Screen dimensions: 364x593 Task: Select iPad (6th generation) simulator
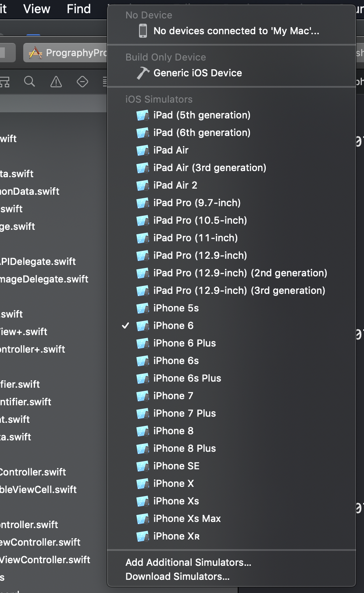click(231, 132)
